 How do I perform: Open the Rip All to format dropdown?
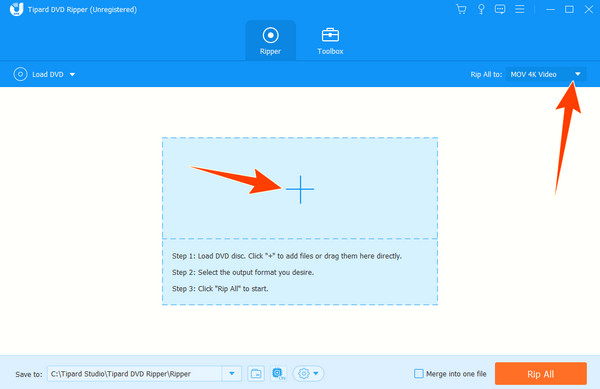coord(546,74)
